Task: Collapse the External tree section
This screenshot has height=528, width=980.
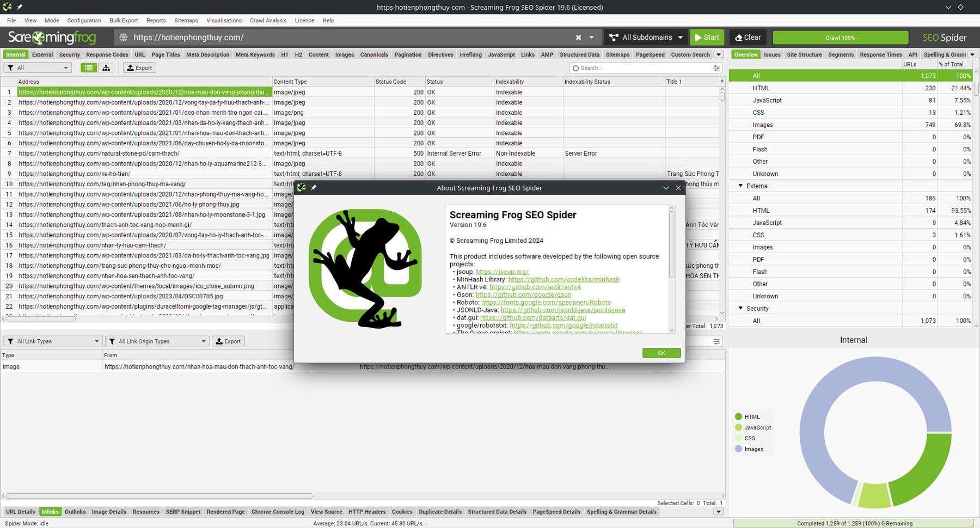Action: tap(740, 186)
